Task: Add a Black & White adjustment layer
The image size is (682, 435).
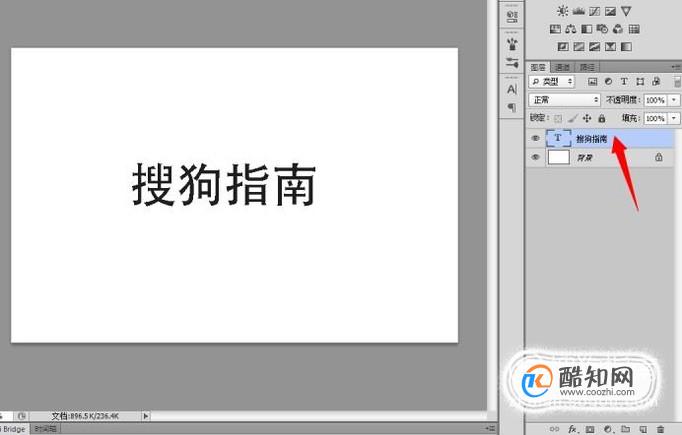Action: pyautogui.click(x=587, y=29)
